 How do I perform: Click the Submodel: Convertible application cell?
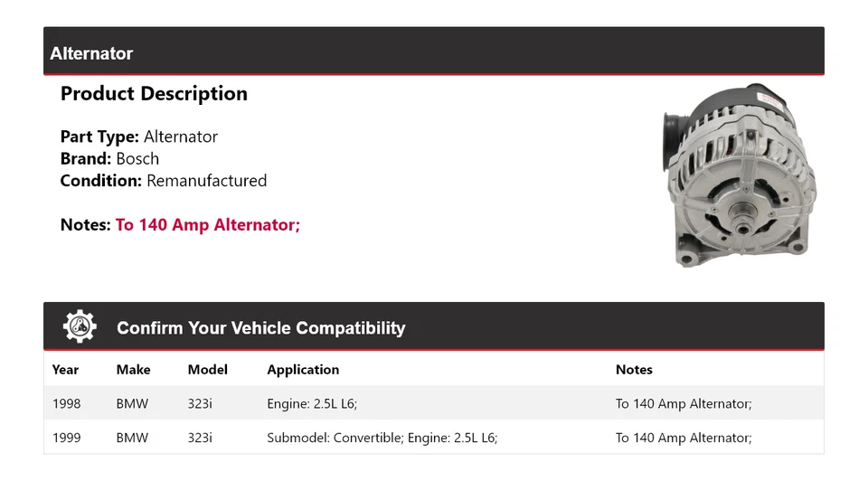[382, 438]
